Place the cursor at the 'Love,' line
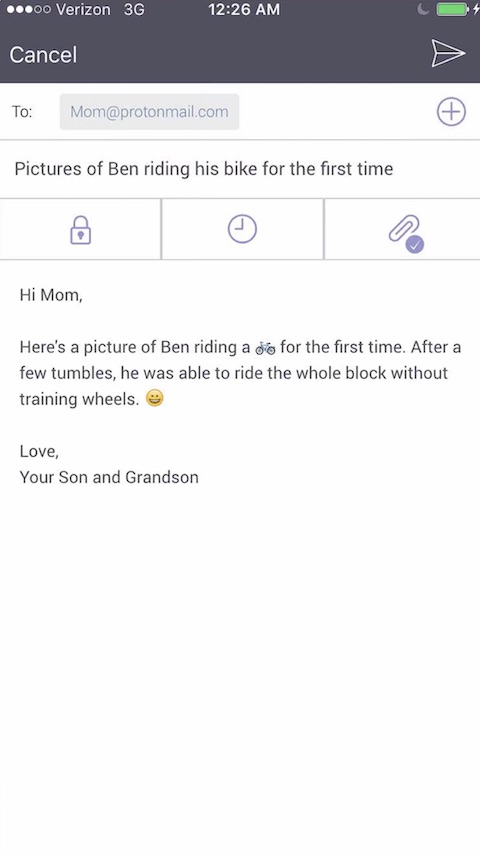Viewport: 480px width, 855px height. pyautogui.click(x=39, y=451)
